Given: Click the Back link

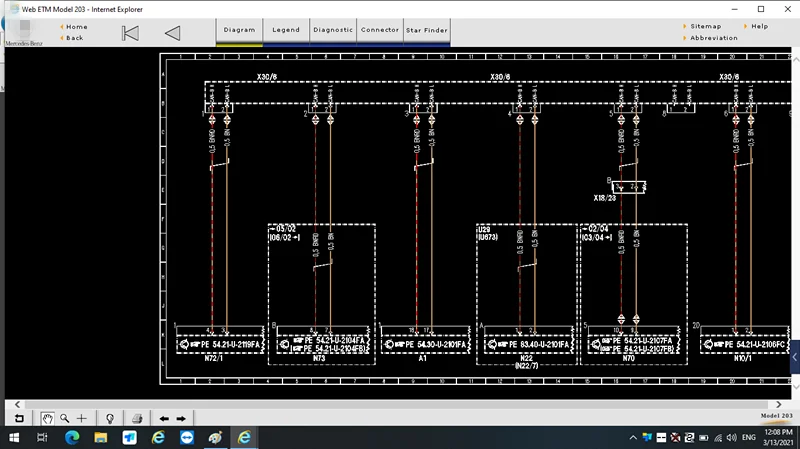Looking at the screenshot, I should pos(74,38).
